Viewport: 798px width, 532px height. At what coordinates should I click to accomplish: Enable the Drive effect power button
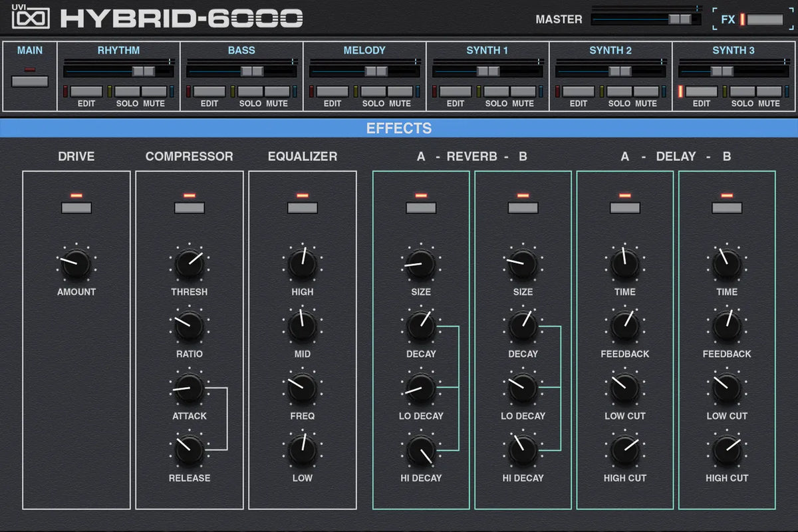pyautogui.click(x=75, y=207)
